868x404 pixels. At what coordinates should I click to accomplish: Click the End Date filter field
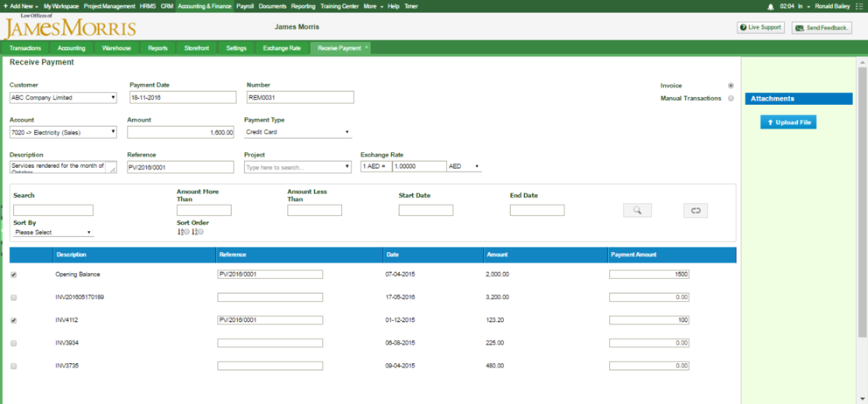(x=537, y=210)
